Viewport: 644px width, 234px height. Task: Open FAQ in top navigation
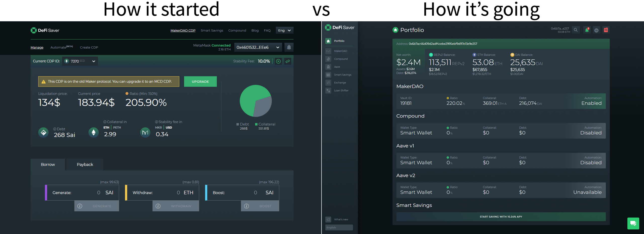tap(267, 30)
